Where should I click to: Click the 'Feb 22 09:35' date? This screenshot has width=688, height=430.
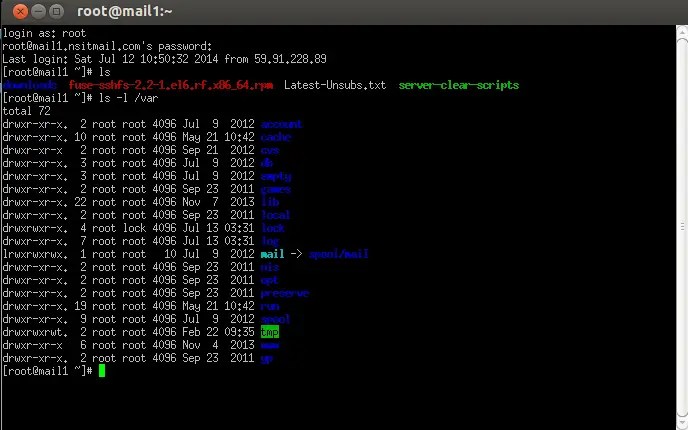click(218, 332)
